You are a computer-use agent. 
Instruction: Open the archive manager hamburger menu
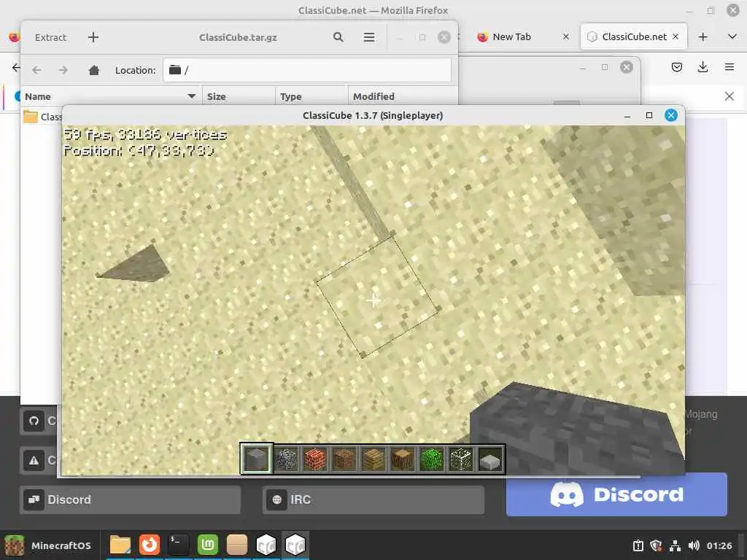click(368, 37)
